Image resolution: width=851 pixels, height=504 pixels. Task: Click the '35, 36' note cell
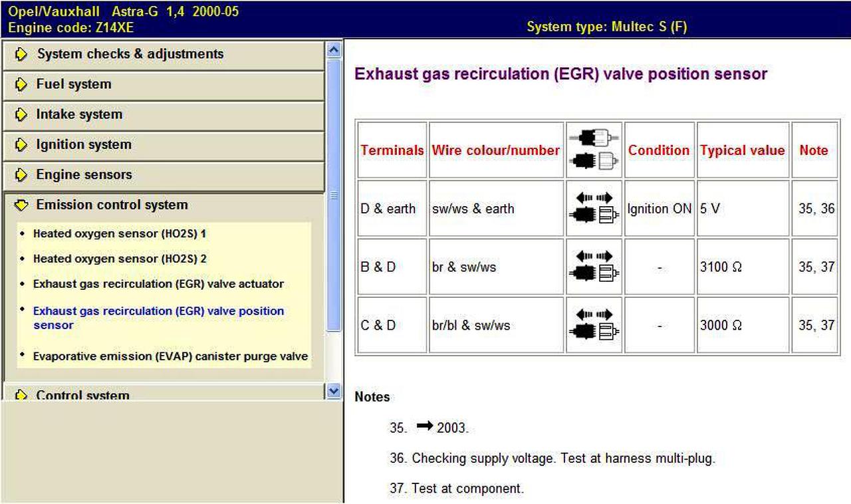pos(814,209)
